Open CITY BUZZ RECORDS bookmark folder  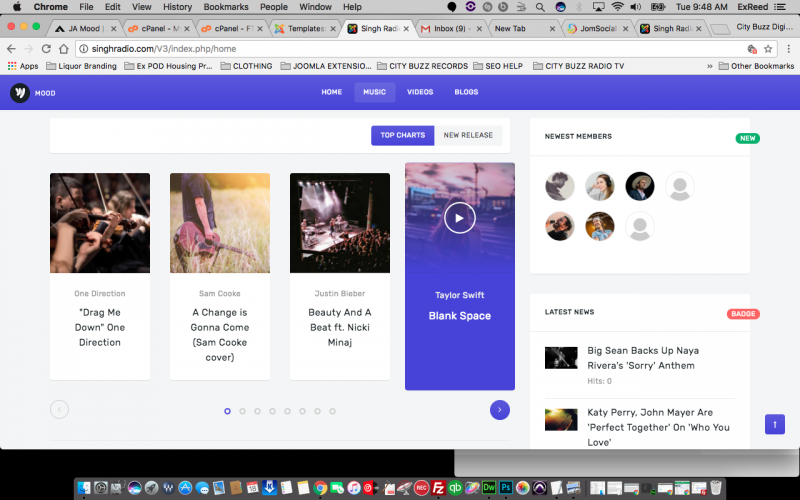(422, 66)
